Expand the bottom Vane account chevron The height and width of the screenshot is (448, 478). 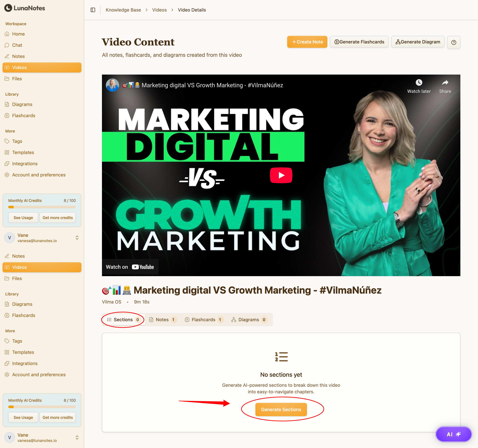(x=77, y=437)
